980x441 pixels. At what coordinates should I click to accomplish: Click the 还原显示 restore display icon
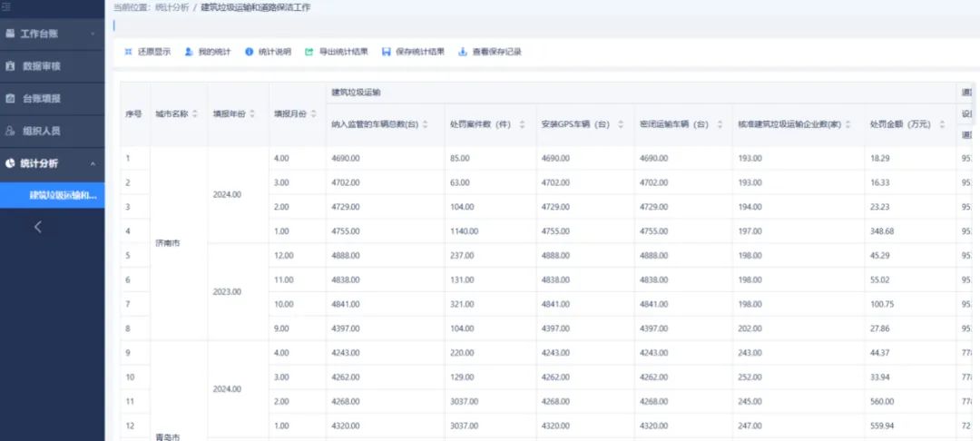coord(128,52)
